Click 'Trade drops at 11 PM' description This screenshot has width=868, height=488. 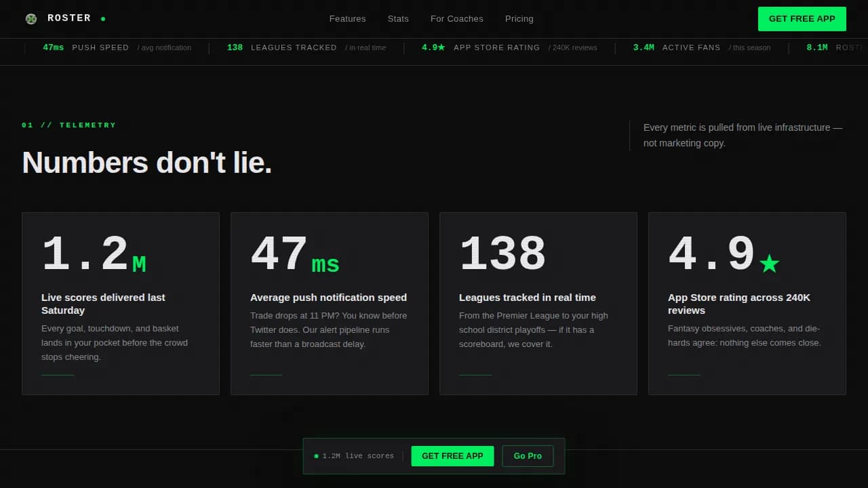tap(329, 330)
